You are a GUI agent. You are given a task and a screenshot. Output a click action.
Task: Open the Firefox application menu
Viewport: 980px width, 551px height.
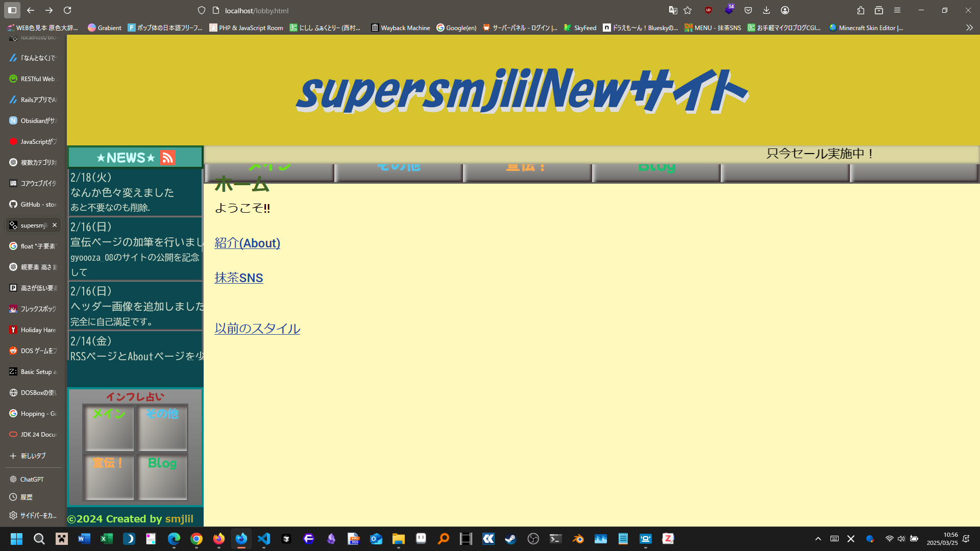click(897, 10)
